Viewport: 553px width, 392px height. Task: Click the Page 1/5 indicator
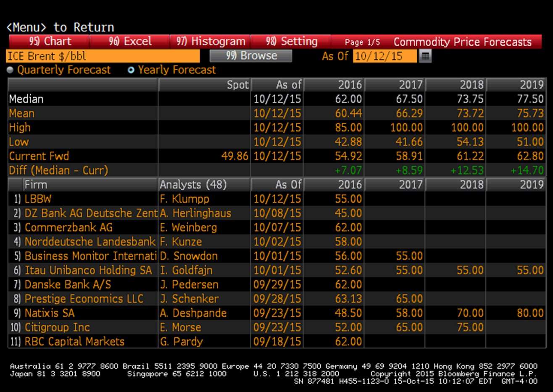(x=362, y=42)
